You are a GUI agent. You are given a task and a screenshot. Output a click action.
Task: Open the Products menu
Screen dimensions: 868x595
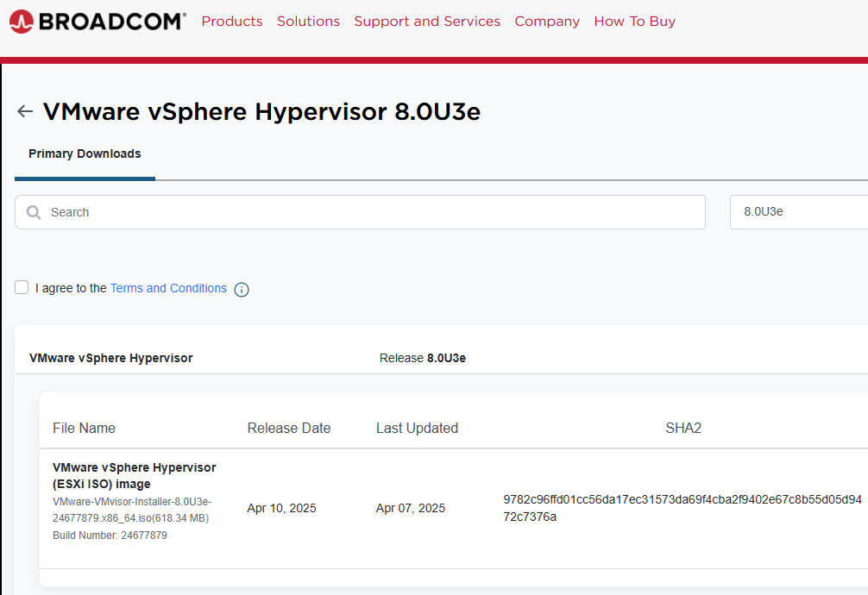click(x=231, y=21)
